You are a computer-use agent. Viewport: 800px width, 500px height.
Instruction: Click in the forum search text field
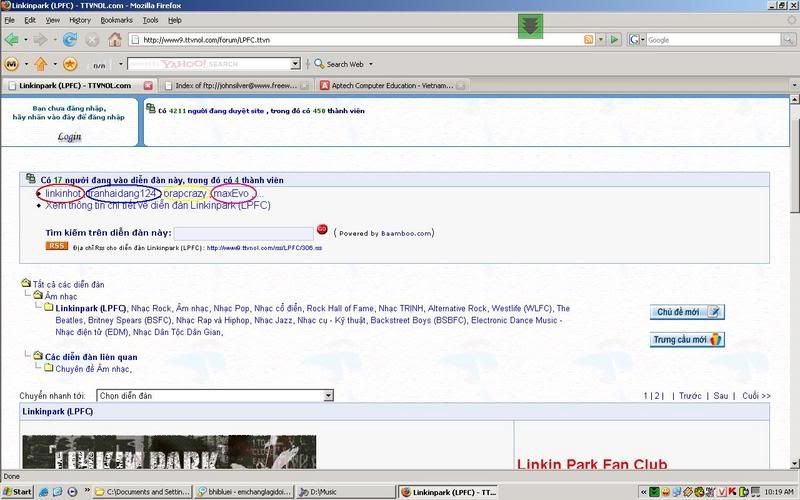pyautogui.click(x=244, y=233)
